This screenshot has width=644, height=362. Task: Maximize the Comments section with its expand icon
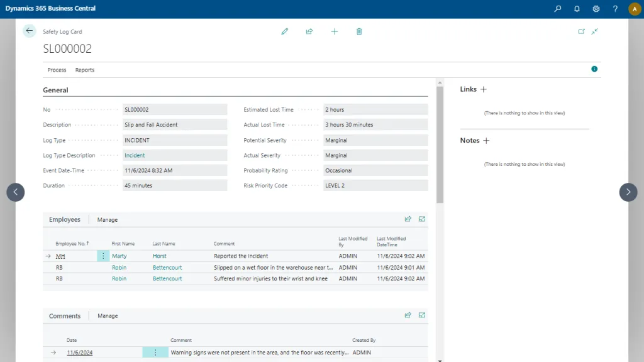[421, 315]
